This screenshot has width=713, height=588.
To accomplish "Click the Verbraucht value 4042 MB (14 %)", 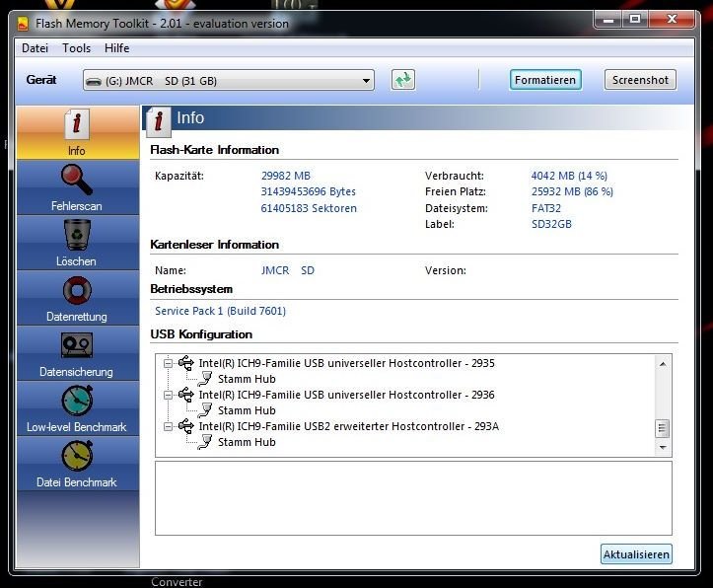I will pyautogui.click(x=569, y=176).
